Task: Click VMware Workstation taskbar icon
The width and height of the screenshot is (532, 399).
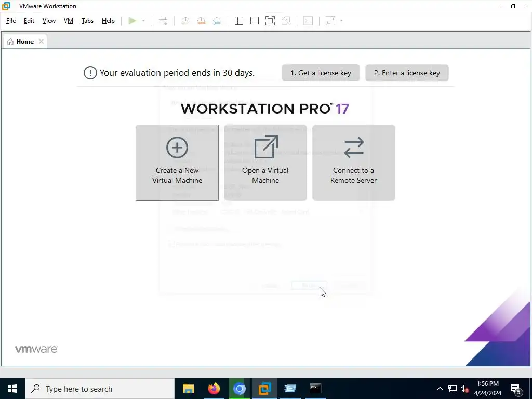Action: click(x=264, y=389)
